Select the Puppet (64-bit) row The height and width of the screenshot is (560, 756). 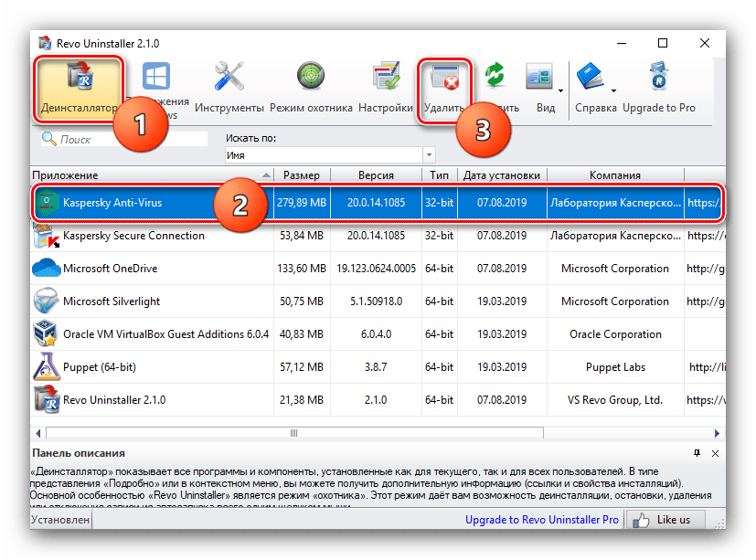pyautogui.click(x=101, y=367)
